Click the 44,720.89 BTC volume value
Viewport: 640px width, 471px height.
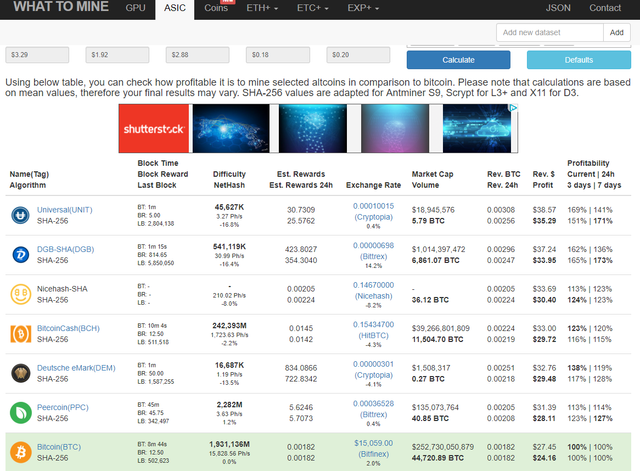tap(438, 458)
